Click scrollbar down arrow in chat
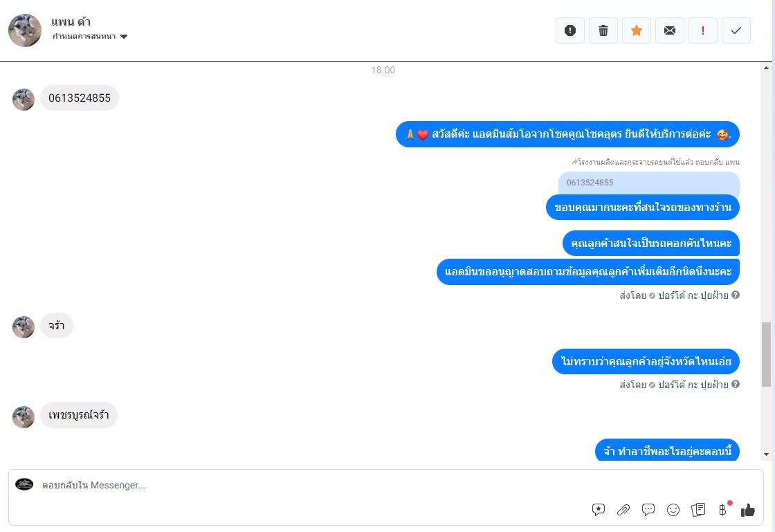Screen dimensions: 775x532 click(766, 455)
